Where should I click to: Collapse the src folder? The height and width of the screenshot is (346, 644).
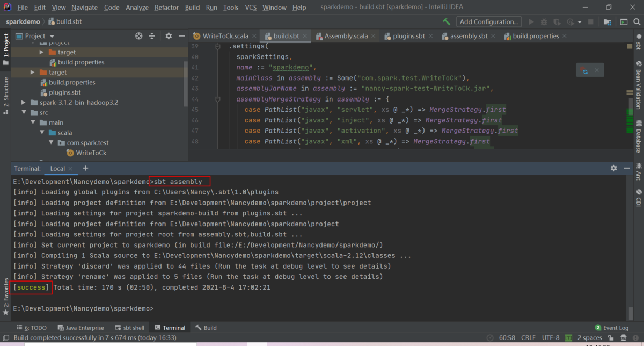point(23,113)
